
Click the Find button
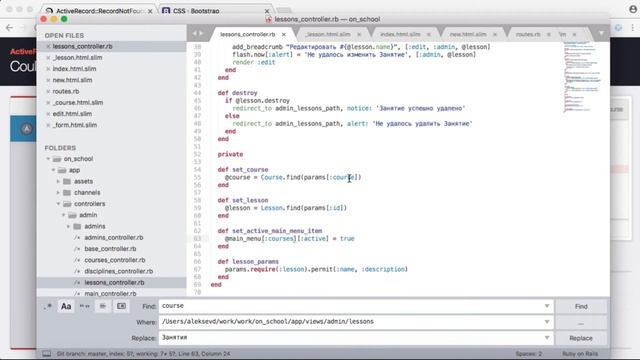tap(581, 306)
